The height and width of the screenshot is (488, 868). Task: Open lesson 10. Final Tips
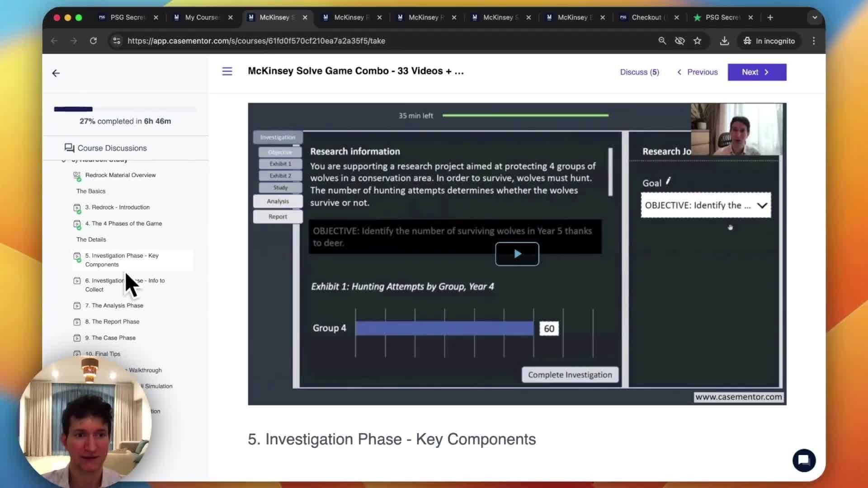pyautogui.click(x=103, y=354)
